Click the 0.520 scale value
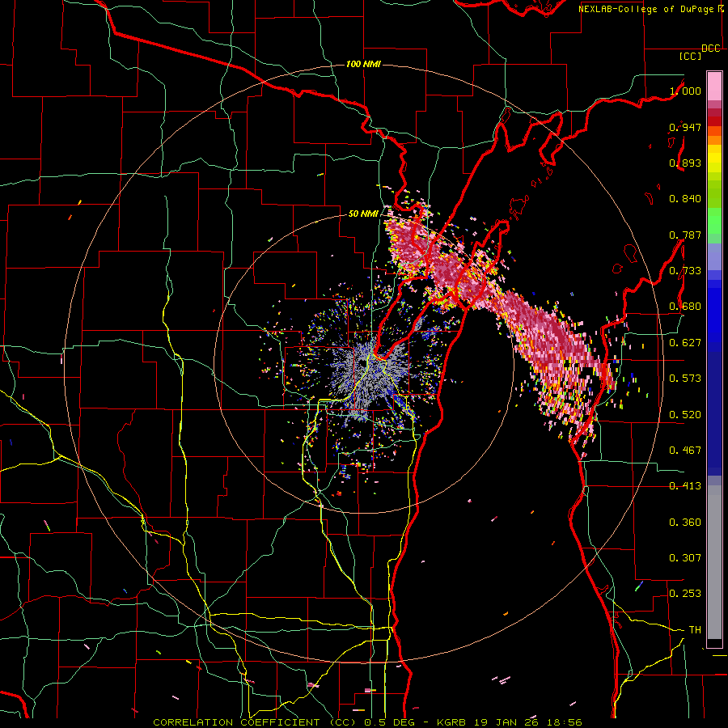 coord(685,415)
